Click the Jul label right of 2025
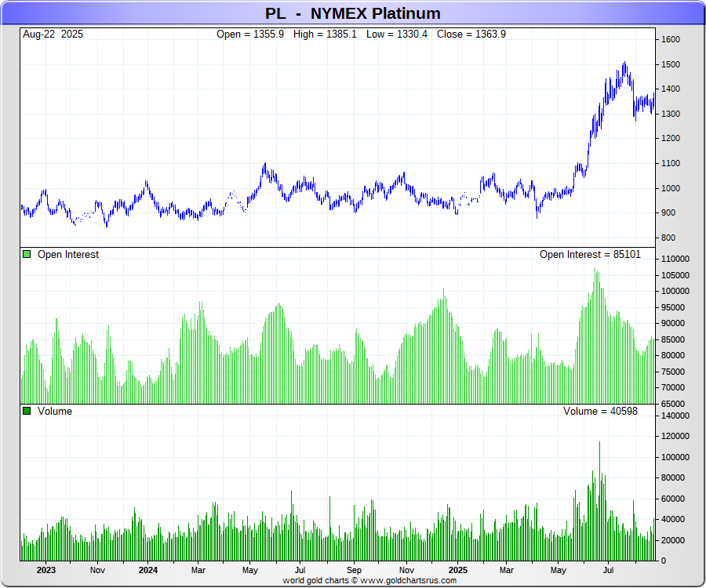Image resolution: width=706 pixels, height=588 pixels. pos(608,570)
